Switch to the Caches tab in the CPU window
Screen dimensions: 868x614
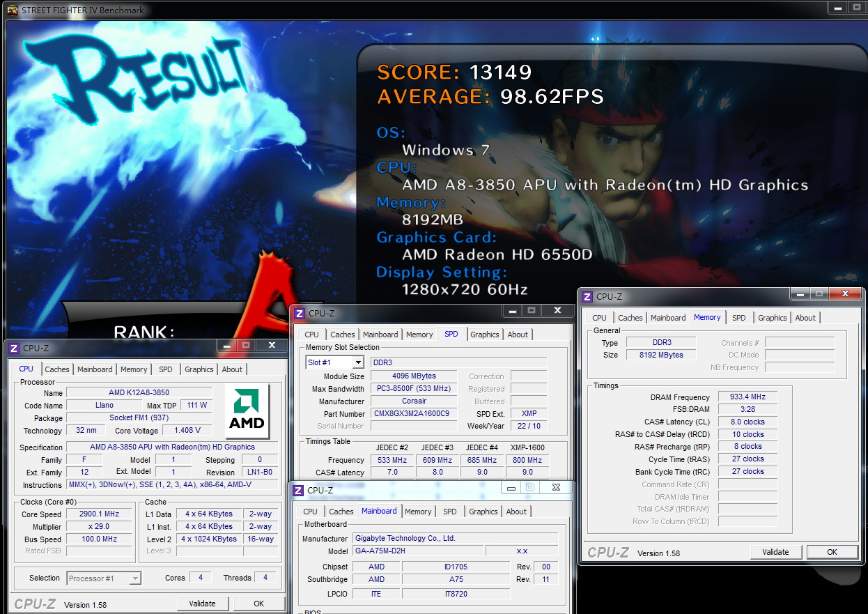point(57,369)
